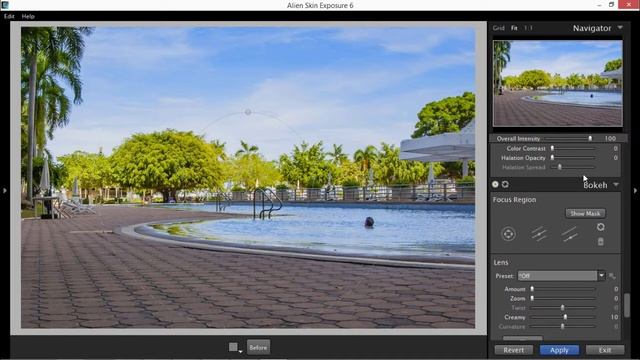Viewport: 640px width, 360px height.
Task: Click the Halation Opacity value field
Action: pos(615,158)
